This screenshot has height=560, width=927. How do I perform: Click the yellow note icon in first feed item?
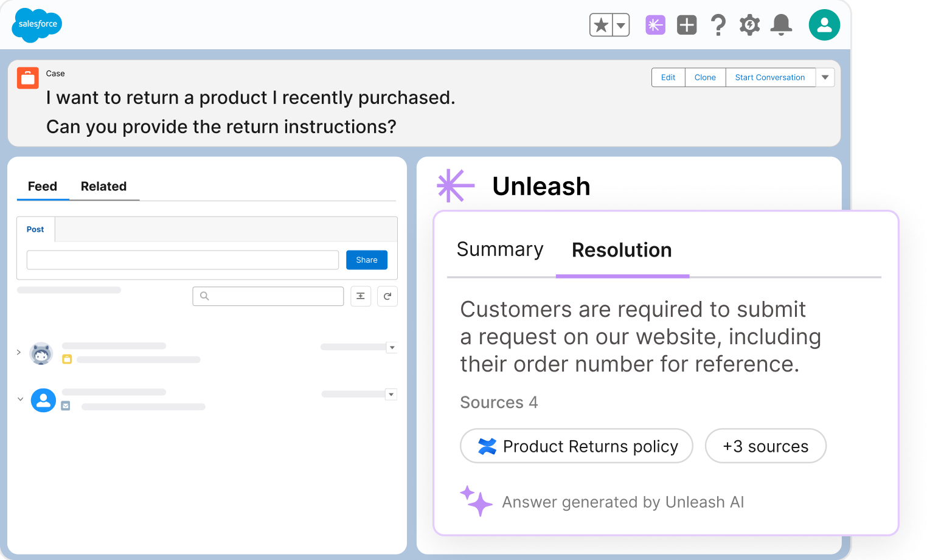click(67, 359)
